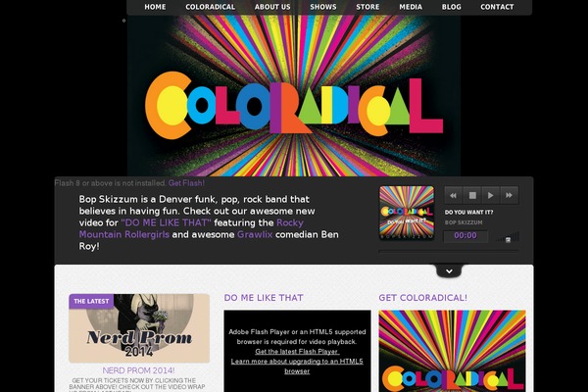Seek on the player progress bar
Screen dimensions: 588x392
(449, 251)
